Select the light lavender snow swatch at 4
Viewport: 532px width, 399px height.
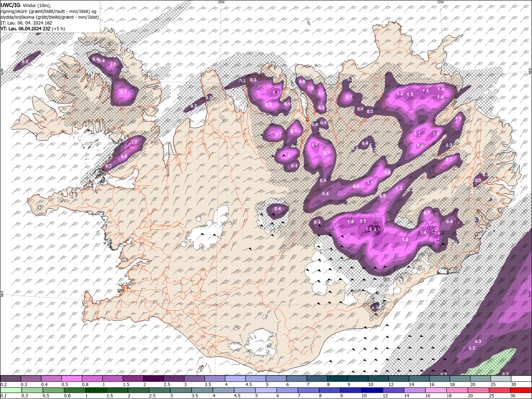[x=235, y=379]
